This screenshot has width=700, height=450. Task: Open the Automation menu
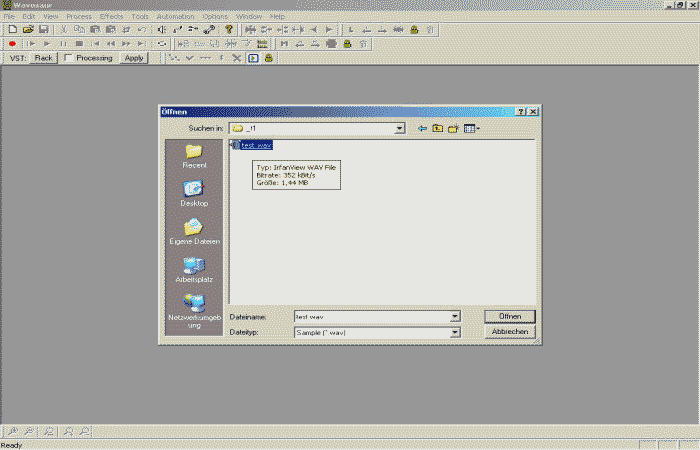click(175, 17)
